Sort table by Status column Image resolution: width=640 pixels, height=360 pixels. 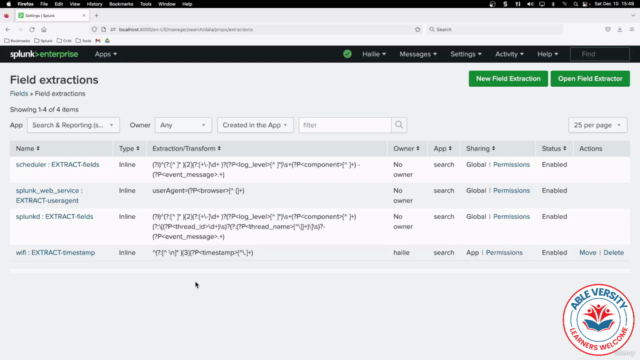[554, 149]
